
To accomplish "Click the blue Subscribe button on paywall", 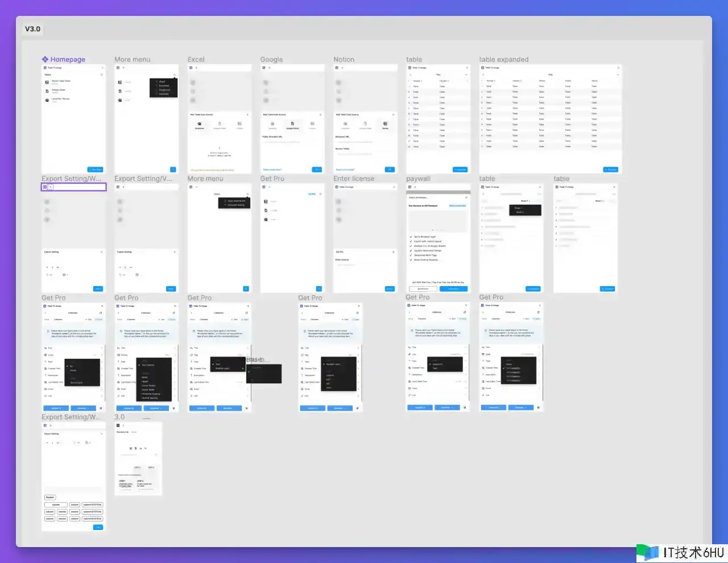I will coord(453,289).
